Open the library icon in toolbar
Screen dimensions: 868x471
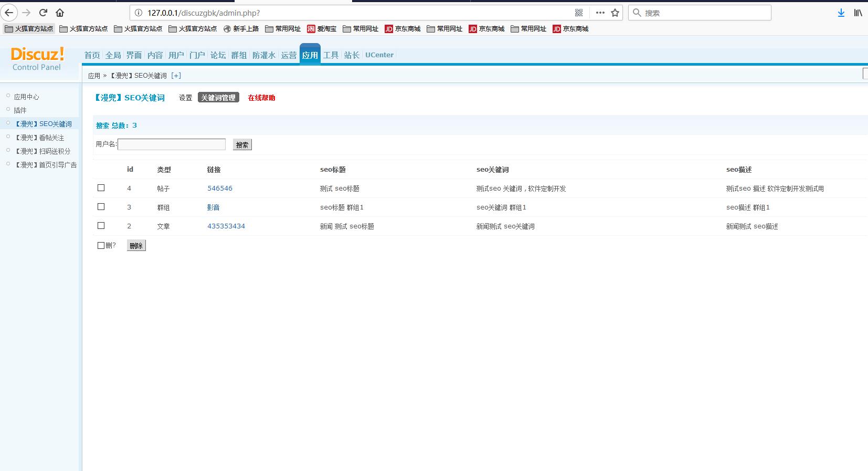[858, 13]
